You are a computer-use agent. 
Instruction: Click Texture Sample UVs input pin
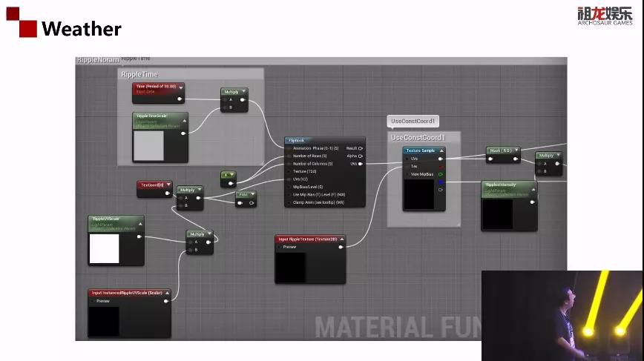(407, 159)
